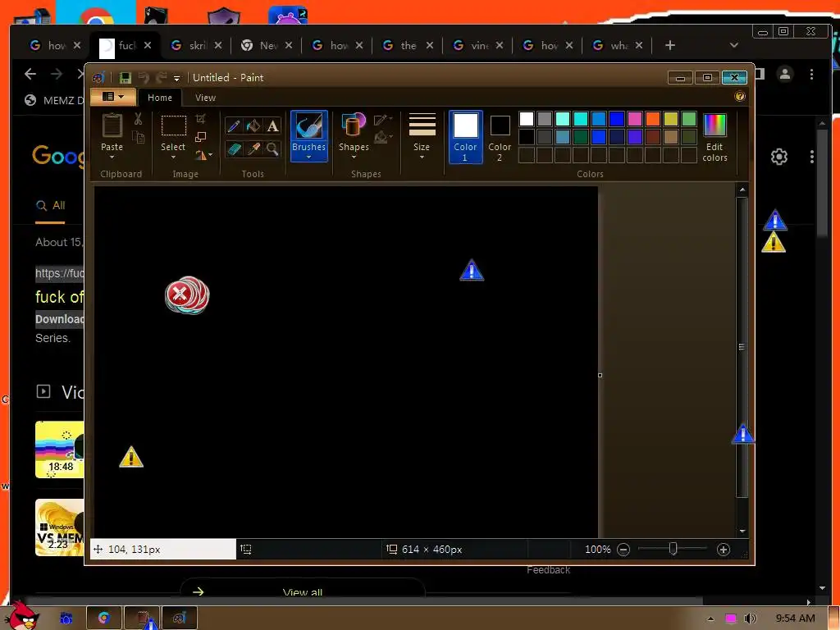Click the Redo arrow in Paint title bar
This screenshot has width=840, height=630.
(161, 78)
